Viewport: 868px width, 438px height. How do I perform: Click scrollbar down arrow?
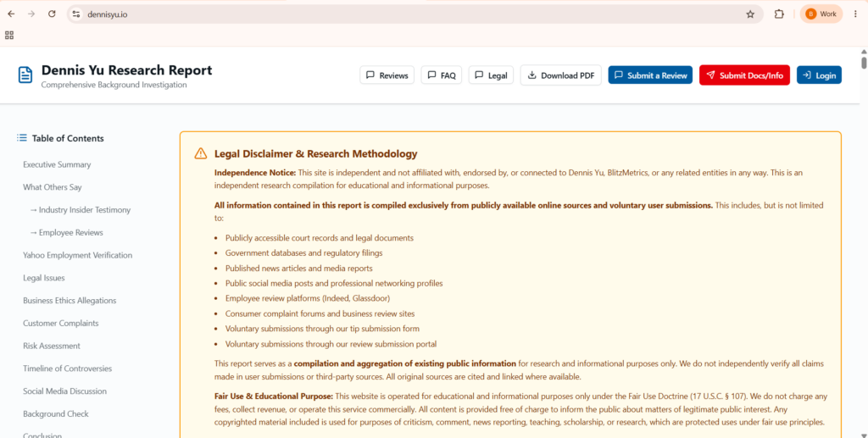tap(864, 435)
